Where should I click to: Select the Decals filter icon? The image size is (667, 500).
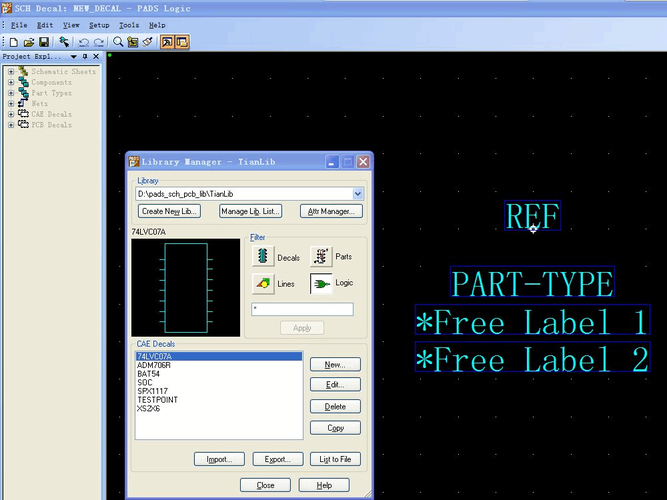tap(263, 256)
